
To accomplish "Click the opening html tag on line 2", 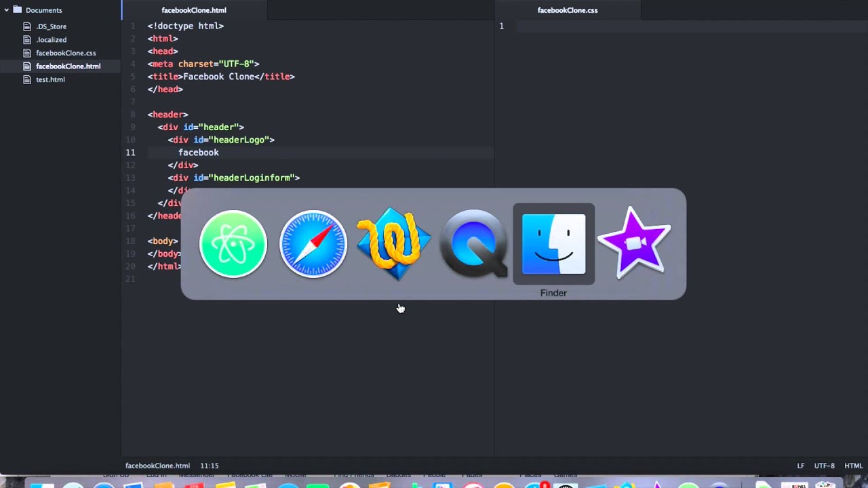I will [163, 39].
